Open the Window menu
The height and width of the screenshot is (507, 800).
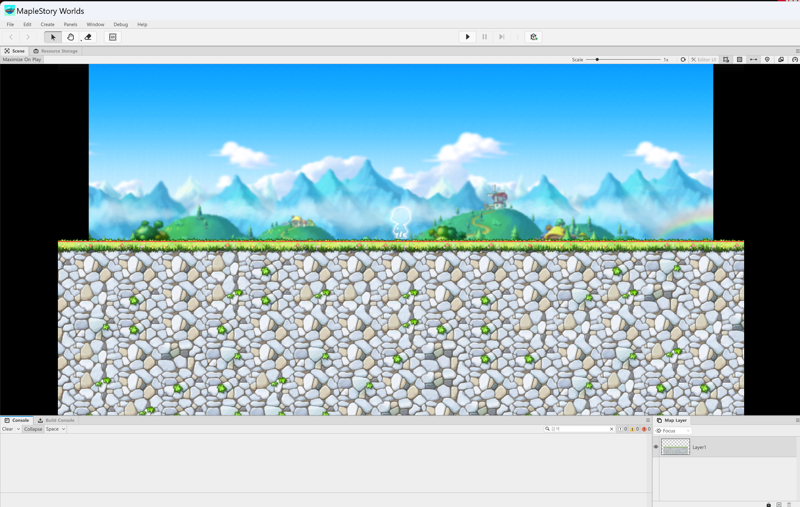[95, 24]
